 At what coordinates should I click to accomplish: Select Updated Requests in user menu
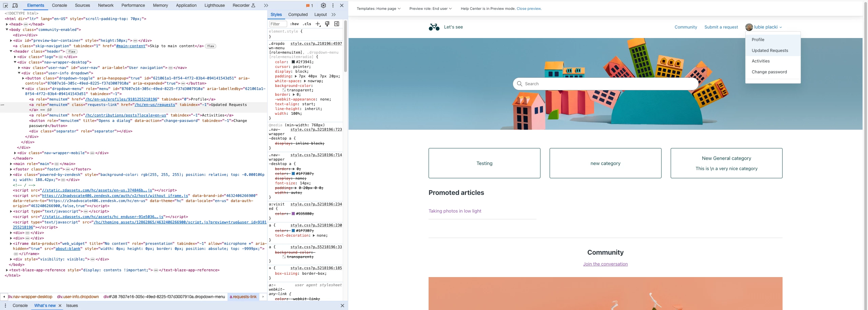pos(773,51)
